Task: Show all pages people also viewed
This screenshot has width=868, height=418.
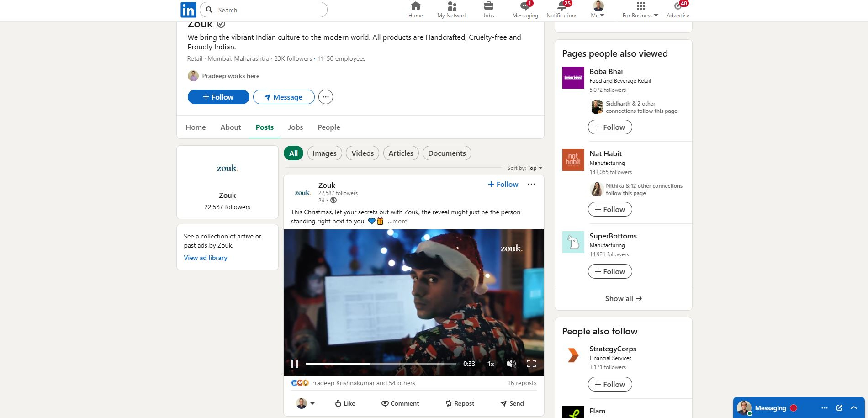Action: 624,298
